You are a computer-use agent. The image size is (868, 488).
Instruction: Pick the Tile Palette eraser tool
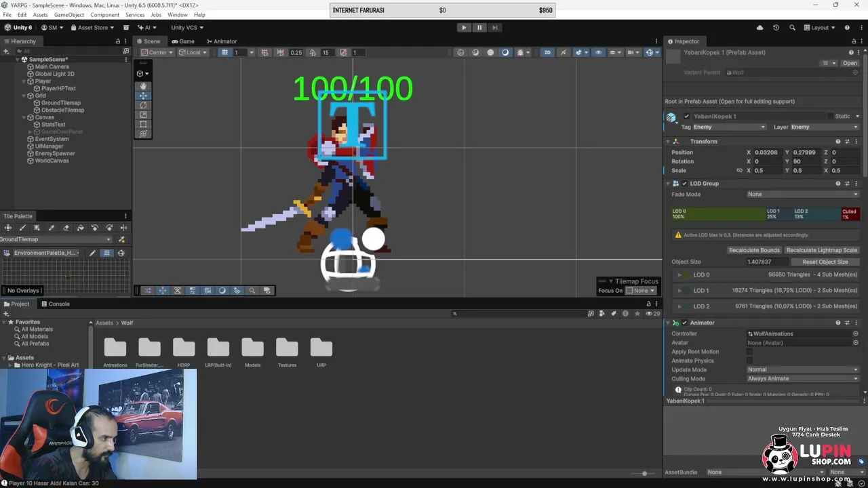point(66,228)
